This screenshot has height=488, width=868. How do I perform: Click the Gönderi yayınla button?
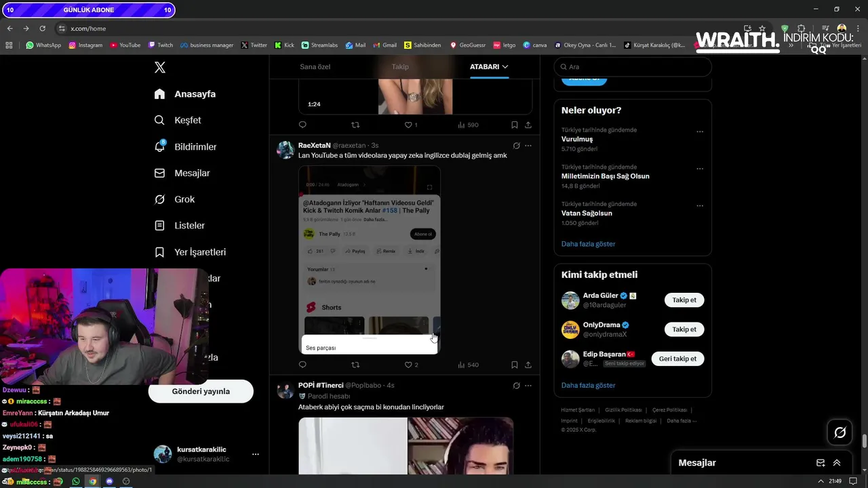coord(201,391)
